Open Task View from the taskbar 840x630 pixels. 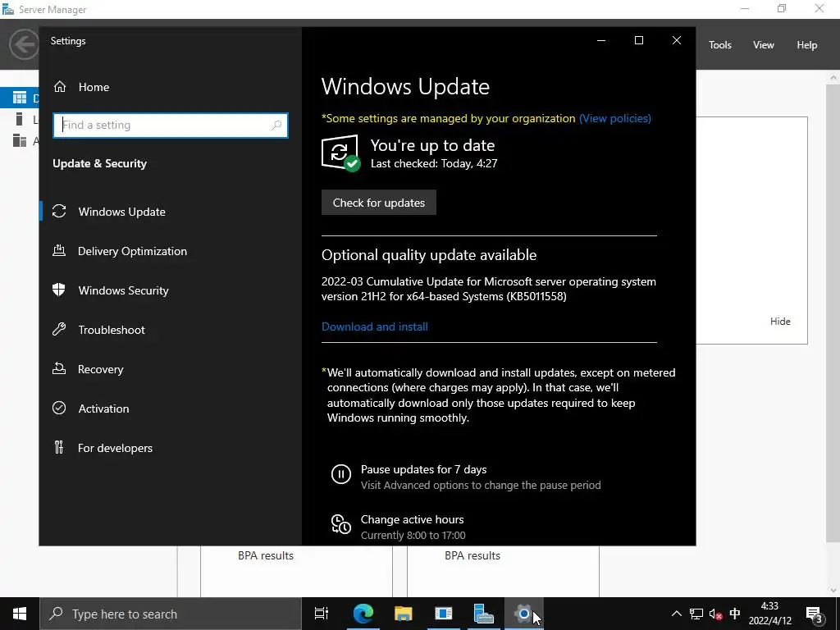[322, 614]
